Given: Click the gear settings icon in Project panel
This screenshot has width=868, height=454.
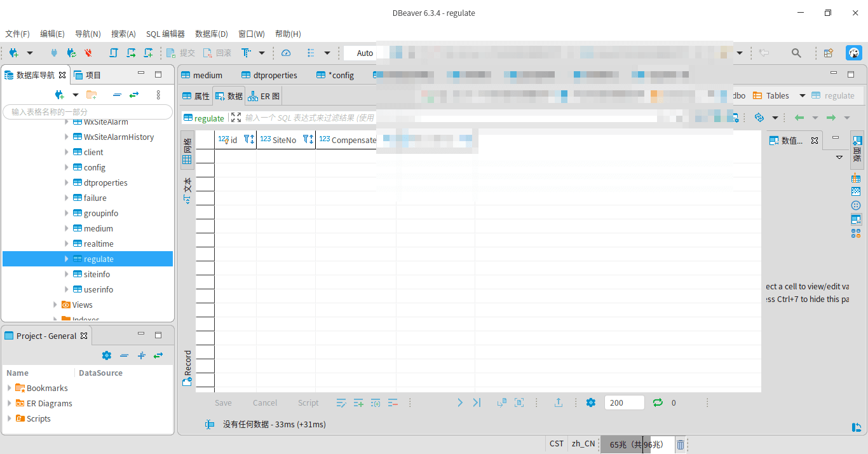Looking at the screenshot, I should (107, 355).
